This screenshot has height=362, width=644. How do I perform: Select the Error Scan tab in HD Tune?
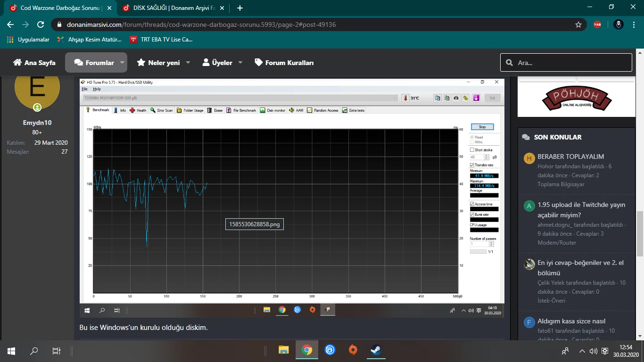162,110
